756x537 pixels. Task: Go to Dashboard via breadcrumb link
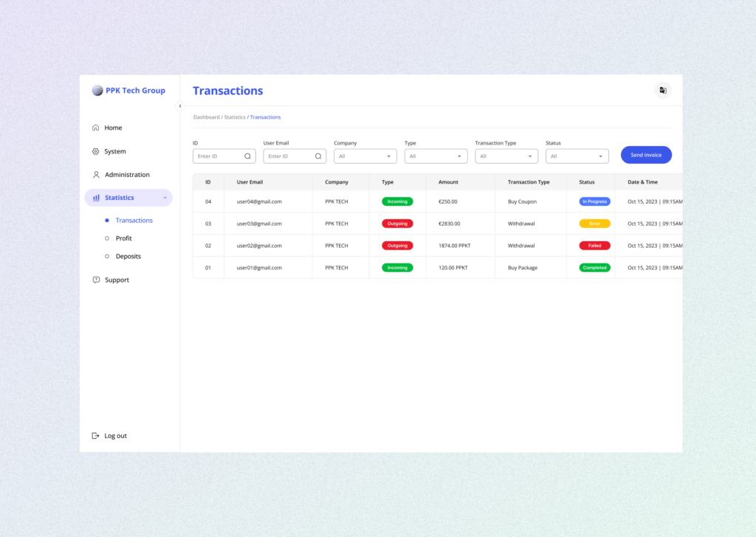click(206, 117)
